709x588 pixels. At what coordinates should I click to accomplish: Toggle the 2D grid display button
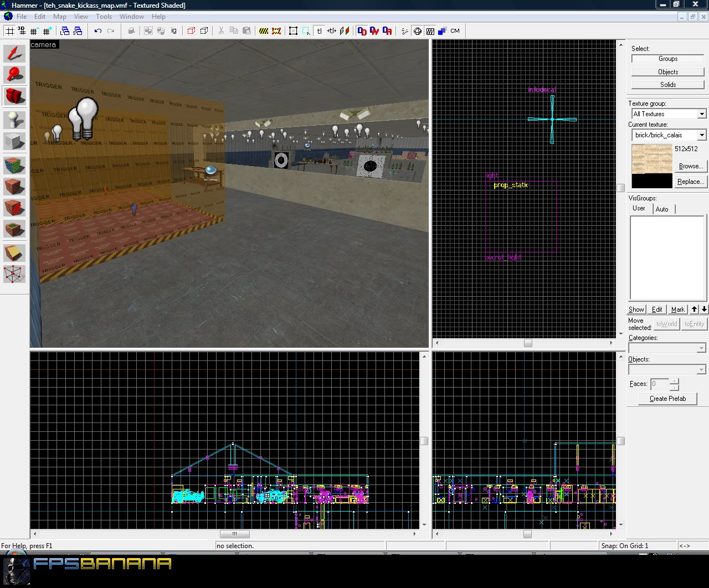9,31
